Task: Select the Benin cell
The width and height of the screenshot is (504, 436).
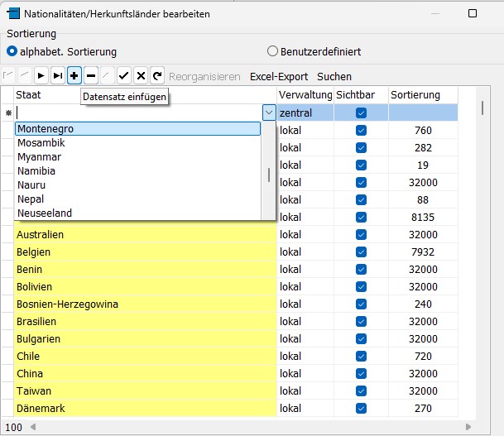Action: [146, 269]
